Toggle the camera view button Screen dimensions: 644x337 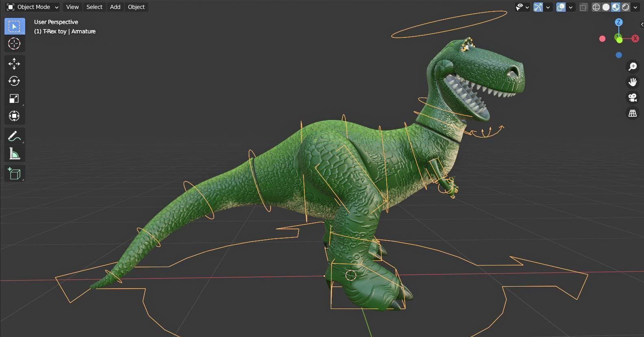[633, 98]
